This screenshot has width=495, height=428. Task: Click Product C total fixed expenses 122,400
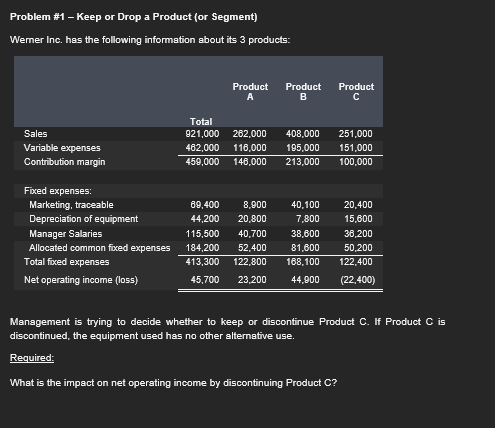click(x=356, y=262)
